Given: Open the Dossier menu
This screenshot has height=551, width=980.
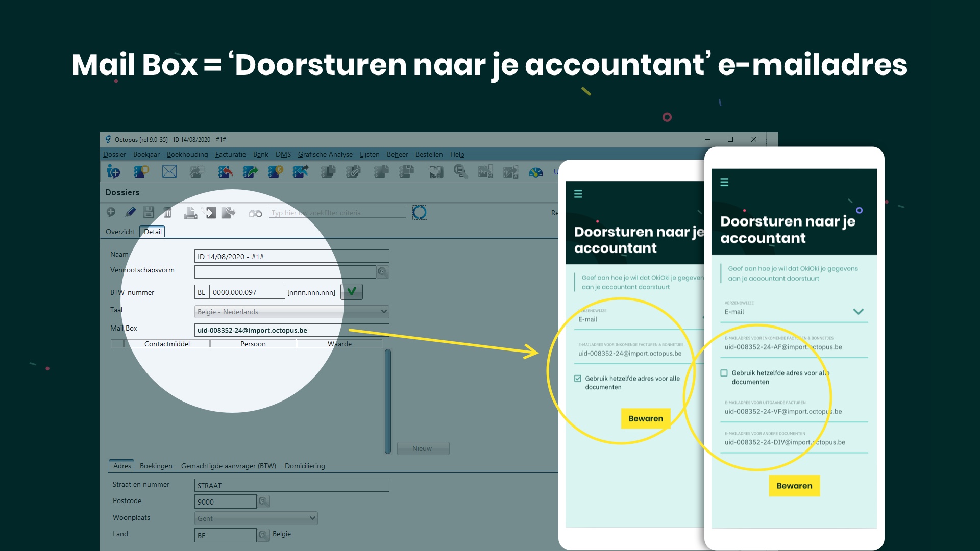Looking at the screenshot, I should (x=114, y=154).
